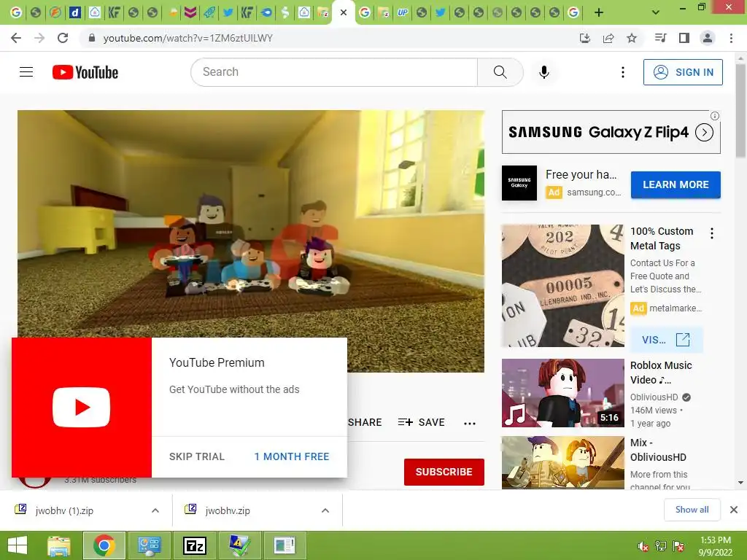Click the YouTube Search input field

[x=334, y=72]
